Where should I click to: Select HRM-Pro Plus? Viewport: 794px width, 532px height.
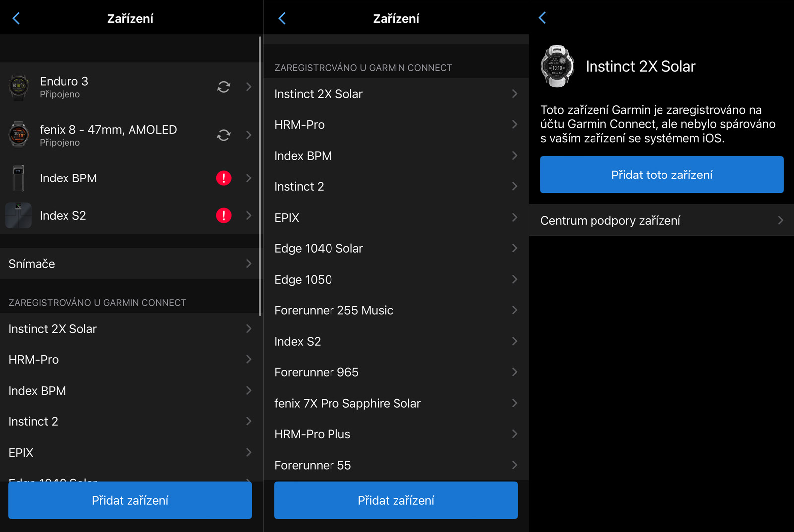[396, 434]
